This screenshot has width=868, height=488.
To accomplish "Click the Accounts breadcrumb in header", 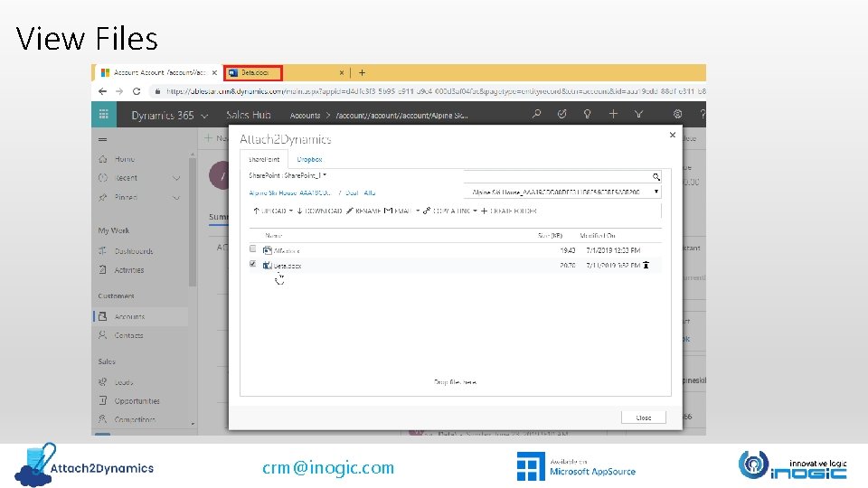I will pyautogui.click(x=305, y=115).
